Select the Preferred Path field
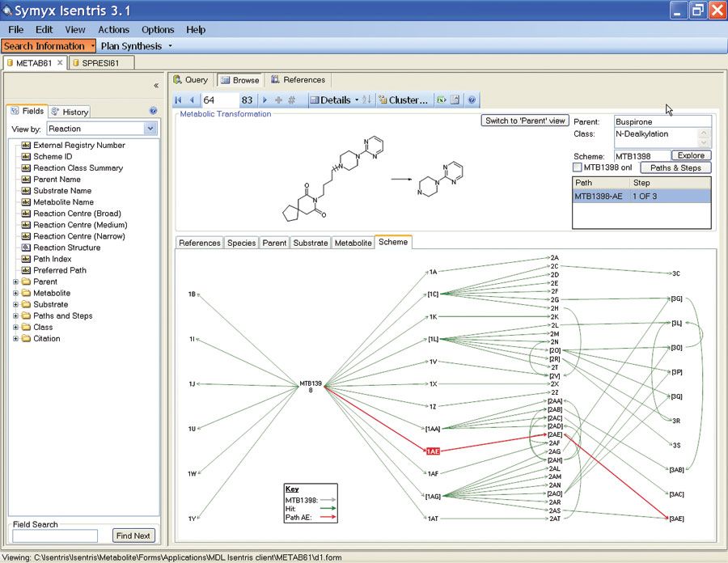The height and width of the screenshot is (563, 728). pos(59,270)
